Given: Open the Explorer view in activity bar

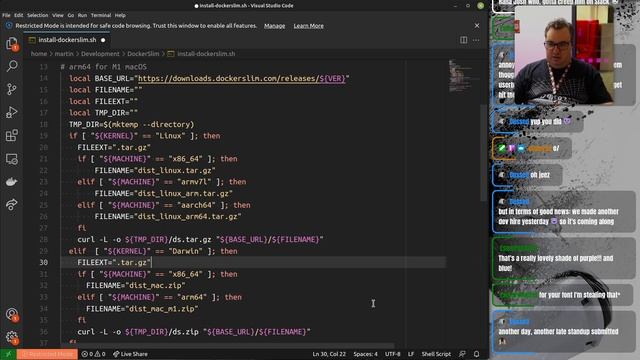Looking at the screenshot, I should pyautogui.click(x=11, y=43).
